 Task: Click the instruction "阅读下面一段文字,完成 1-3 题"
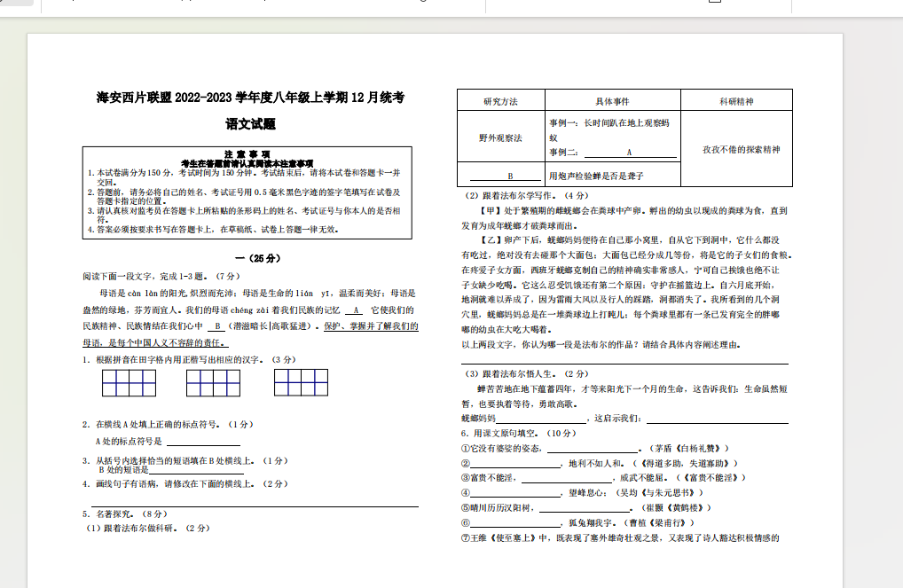[161, 277]
